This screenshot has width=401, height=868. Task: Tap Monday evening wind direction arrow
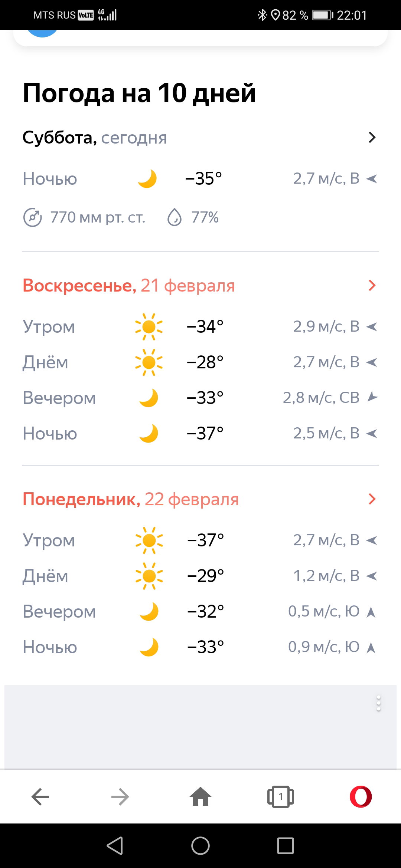(x=371, y=612)
